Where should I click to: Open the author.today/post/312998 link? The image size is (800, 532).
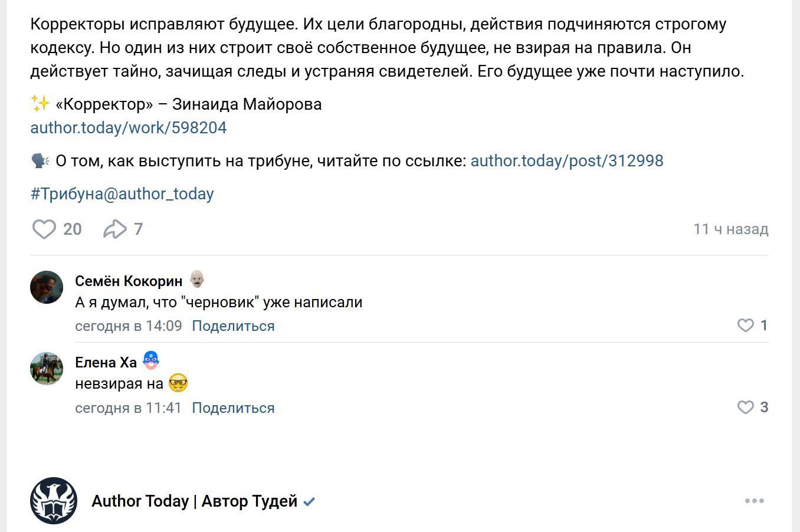(x=567, y=161)
